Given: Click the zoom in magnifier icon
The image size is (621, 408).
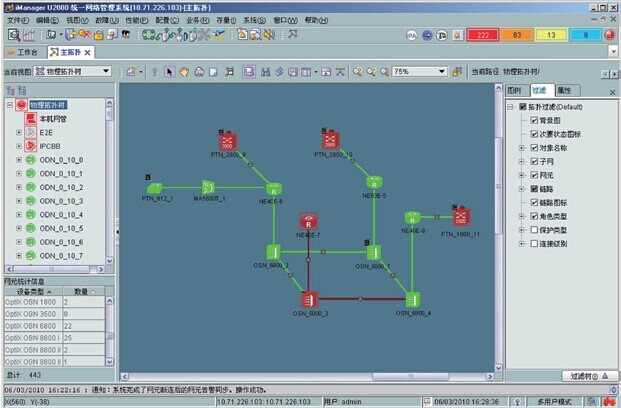Looking at the screenshot, I should (358, 72).
